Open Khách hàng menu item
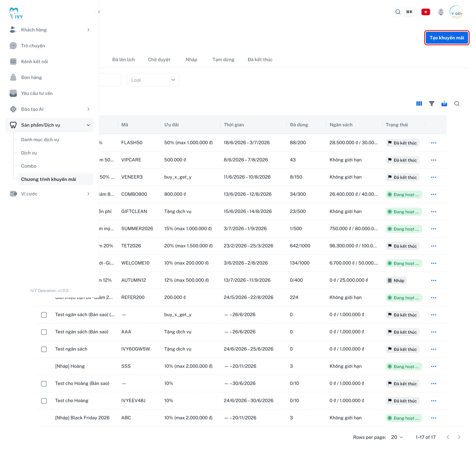The width and height of the screenshot is (476, 461). 50,30
